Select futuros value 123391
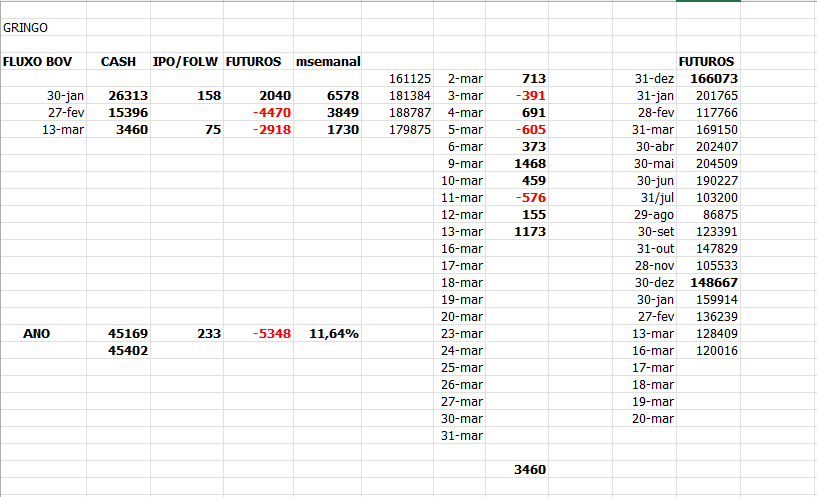This screenshot has height=497, width=817. 709,232
